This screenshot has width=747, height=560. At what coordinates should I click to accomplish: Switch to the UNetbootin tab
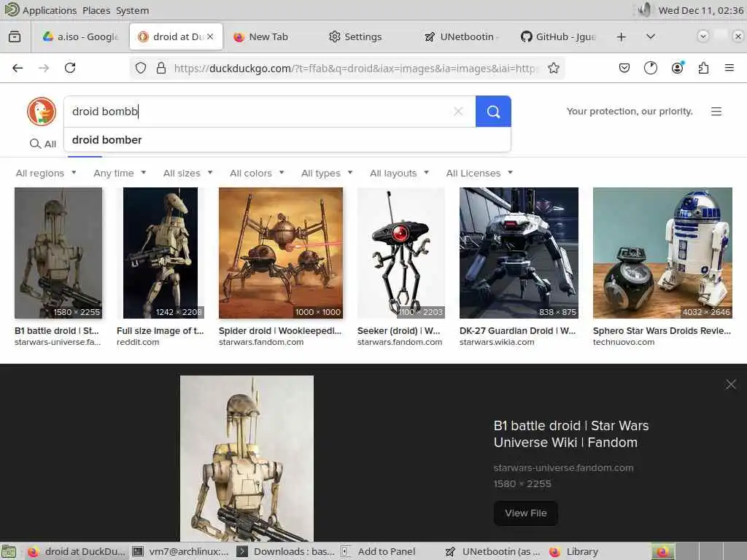coord(461,36)
